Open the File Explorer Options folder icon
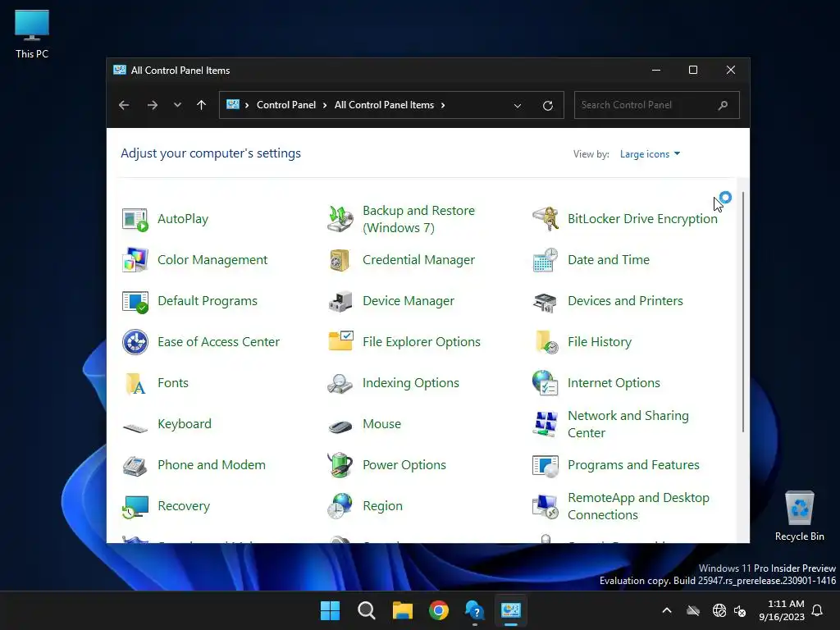Screen dimensions: 840x630 pyautogui.click(x=340, y=342)
